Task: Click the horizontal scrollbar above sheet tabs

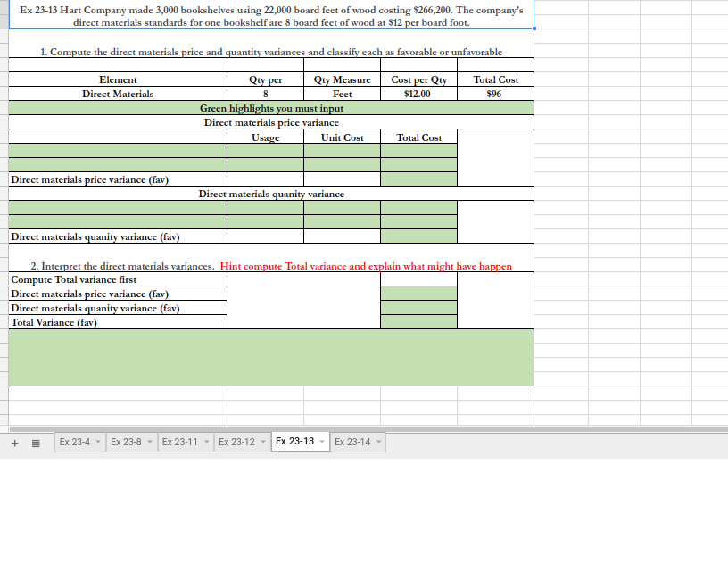Action: (368, 429)
